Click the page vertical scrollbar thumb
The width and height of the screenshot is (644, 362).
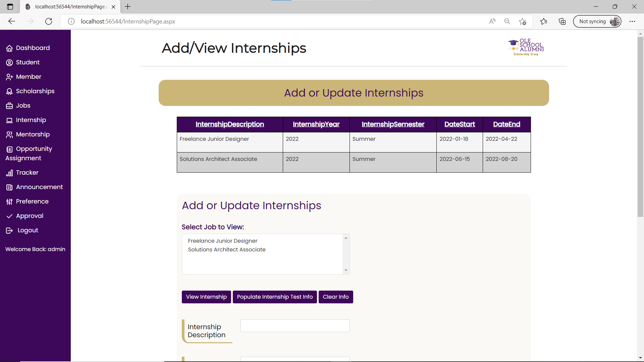(640, 127)
